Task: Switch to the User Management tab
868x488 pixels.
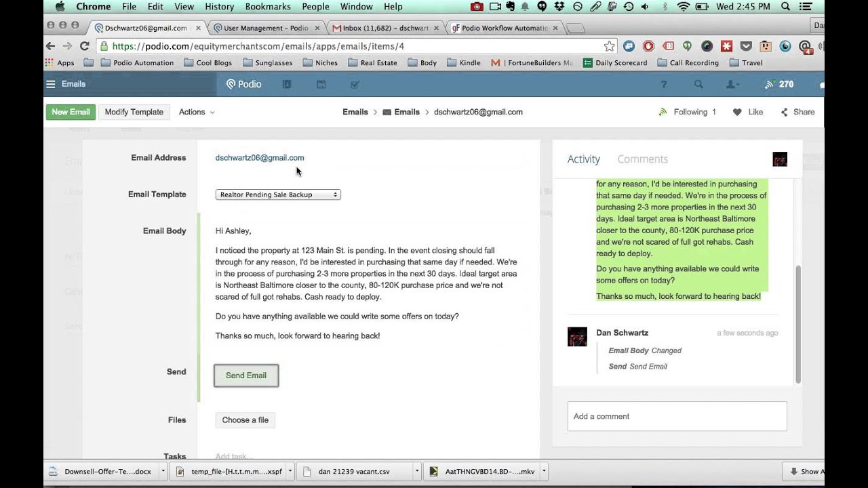Action: 264,28
